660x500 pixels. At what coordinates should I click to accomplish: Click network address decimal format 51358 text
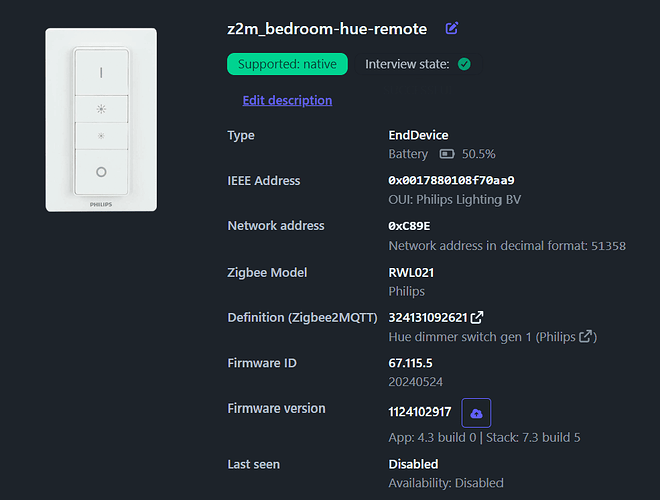pyautogui.click(x=507, y=246)
